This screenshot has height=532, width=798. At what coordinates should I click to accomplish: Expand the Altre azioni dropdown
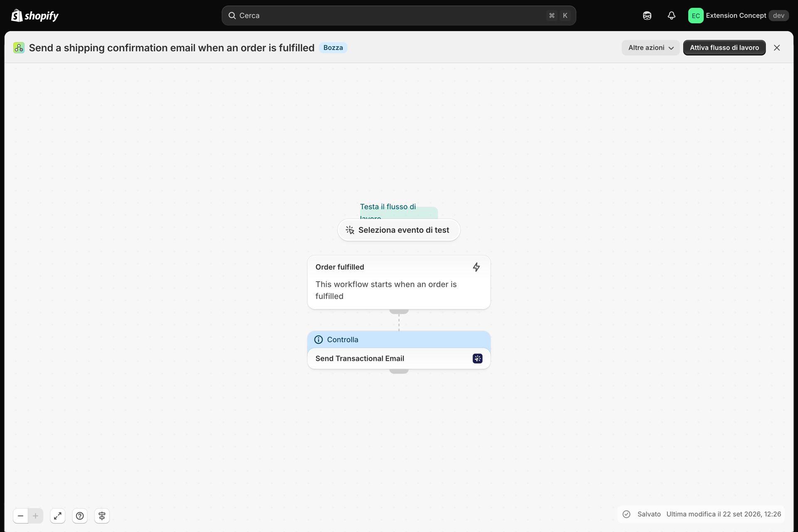click(650, 48)
